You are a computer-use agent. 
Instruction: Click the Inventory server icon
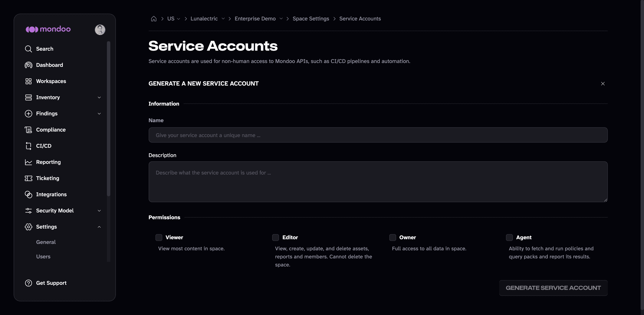29,97
